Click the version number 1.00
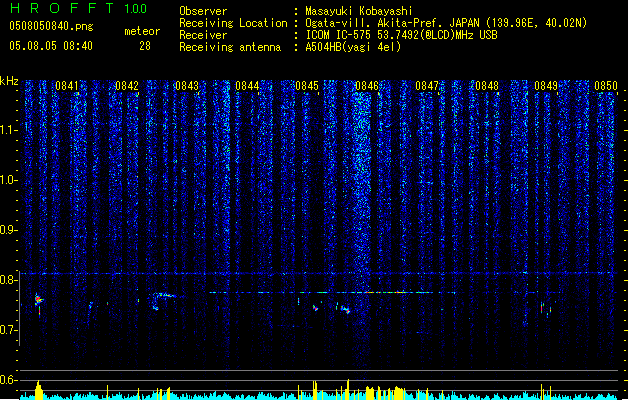Image resolution: width=629 pixels, height=400 pixels. point(136,9)
